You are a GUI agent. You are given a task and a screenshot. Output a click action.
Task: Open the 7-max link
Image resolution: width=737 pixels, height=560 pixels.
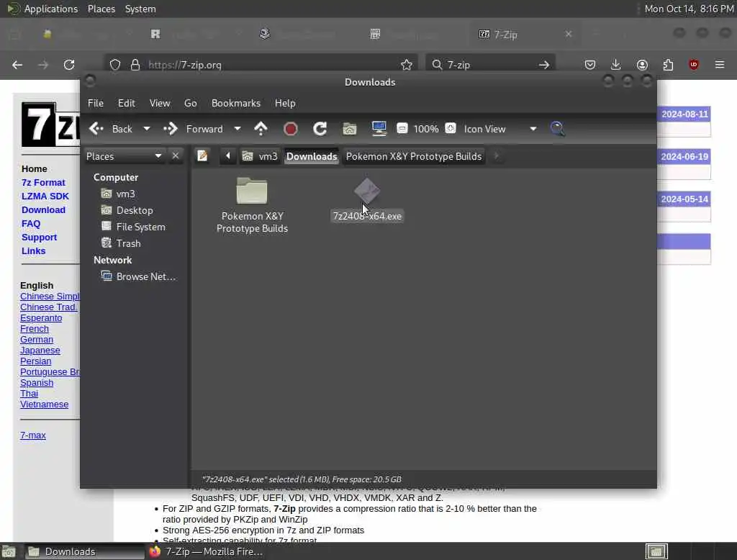pyautogui.click(x=33, y=435)
